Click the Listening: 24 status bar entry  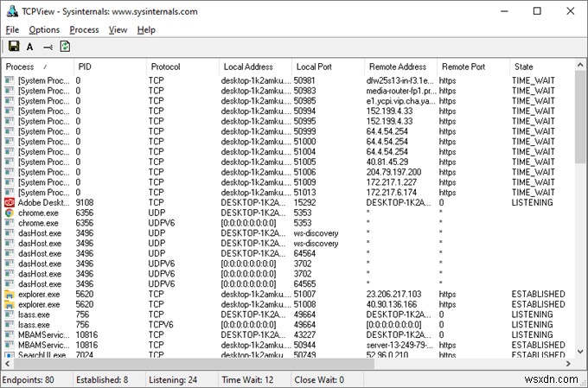[x=173, y=379]
